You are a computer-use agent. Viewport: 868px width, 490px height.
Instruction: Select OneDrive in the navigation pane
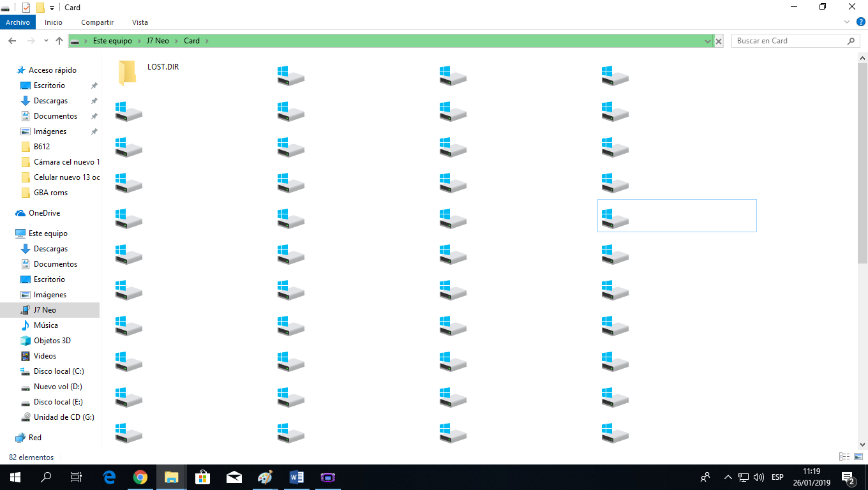(44, 213)
